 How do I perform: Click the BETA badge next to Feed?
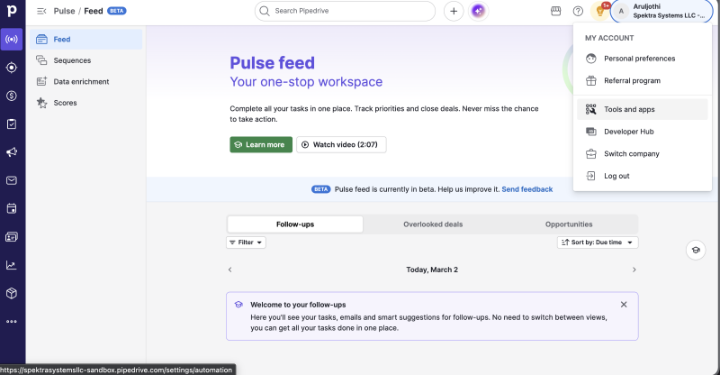click(117, 11)
